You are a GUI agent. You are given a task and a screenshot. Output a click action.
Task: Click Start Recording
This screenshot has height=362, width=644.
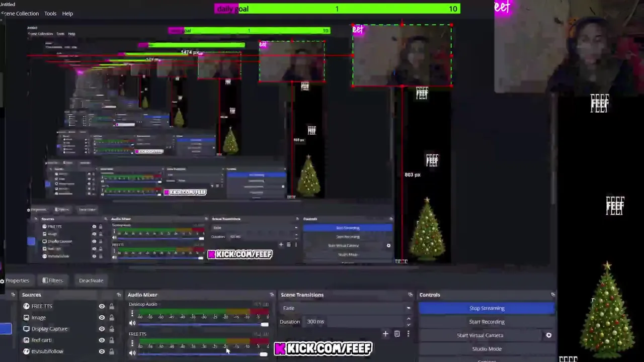coord(487,322)
